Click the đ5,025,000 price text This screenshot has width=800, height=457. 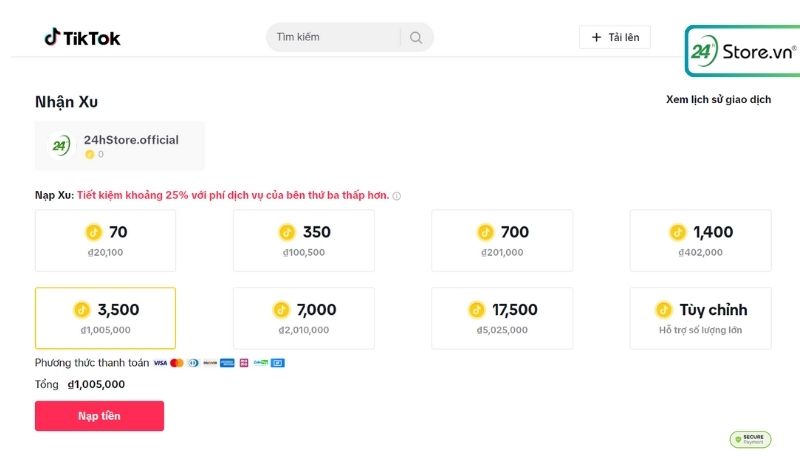pyautogui.click(x=502, y=330)
